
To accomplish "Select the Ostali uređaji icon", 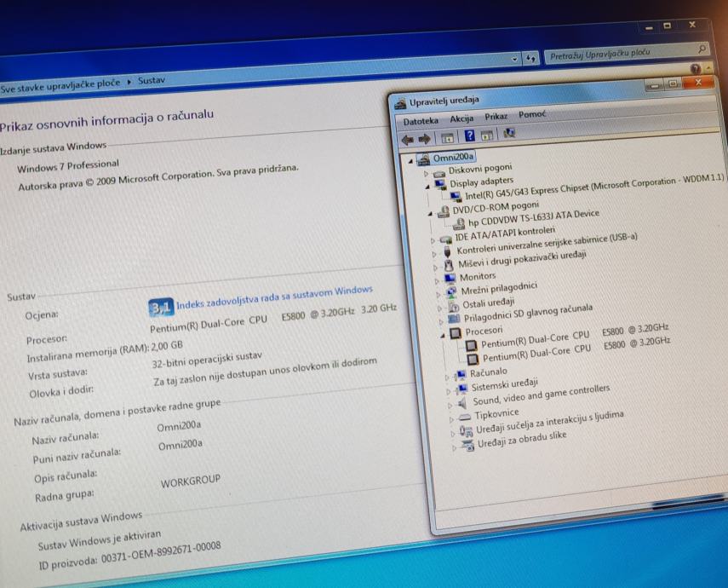I will tap(453, 306).
